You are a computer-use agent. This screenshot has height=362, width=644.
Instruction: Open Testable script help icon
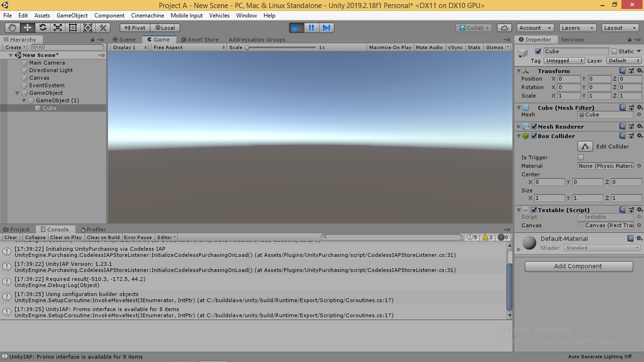623,210
